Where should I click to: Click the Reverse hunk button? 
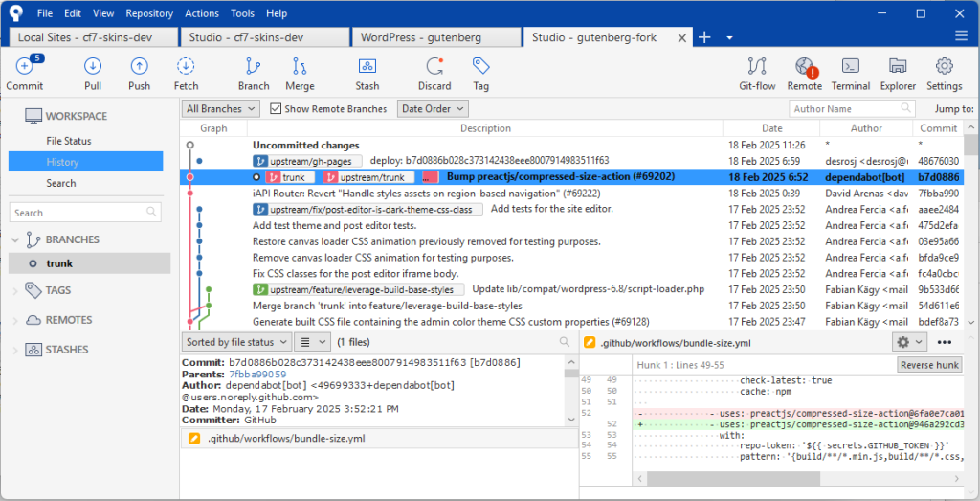click(x=928, y=365)
